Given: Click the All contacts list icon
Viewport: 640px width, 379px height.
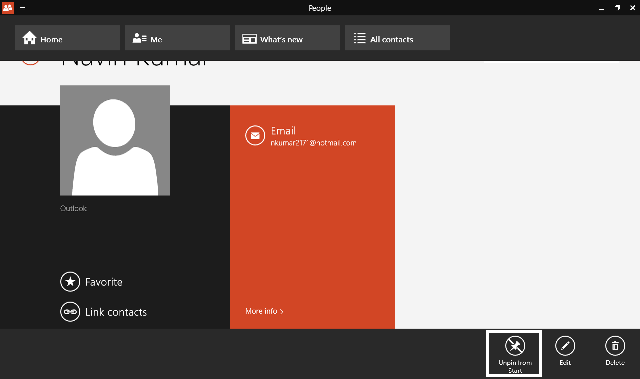Looking at the screenshot, I should tap(360, 38).
